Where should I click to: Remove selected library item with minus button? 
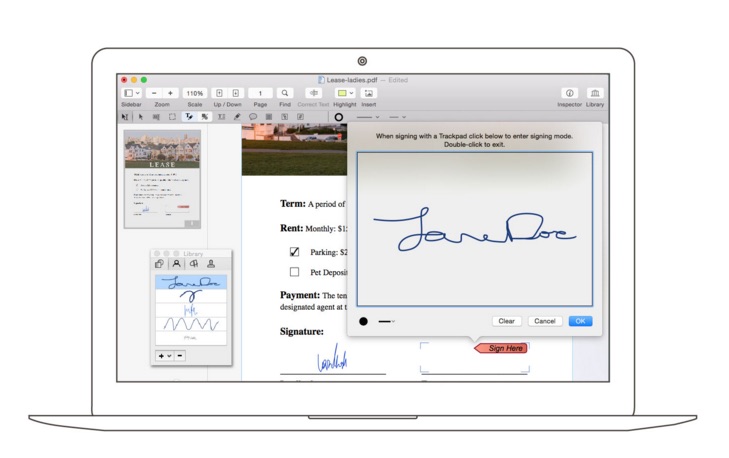[x=180, y=355]
